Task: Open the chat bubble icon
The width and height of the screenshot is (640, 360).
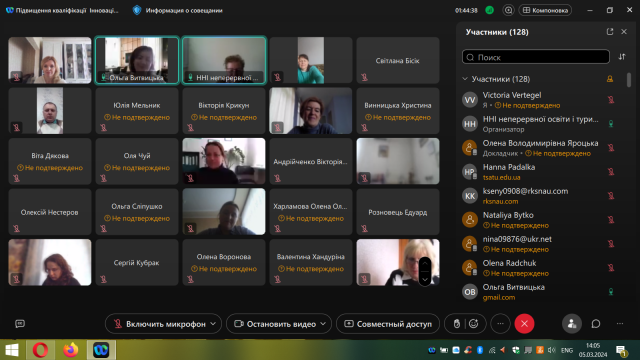Action: (596, 324)
